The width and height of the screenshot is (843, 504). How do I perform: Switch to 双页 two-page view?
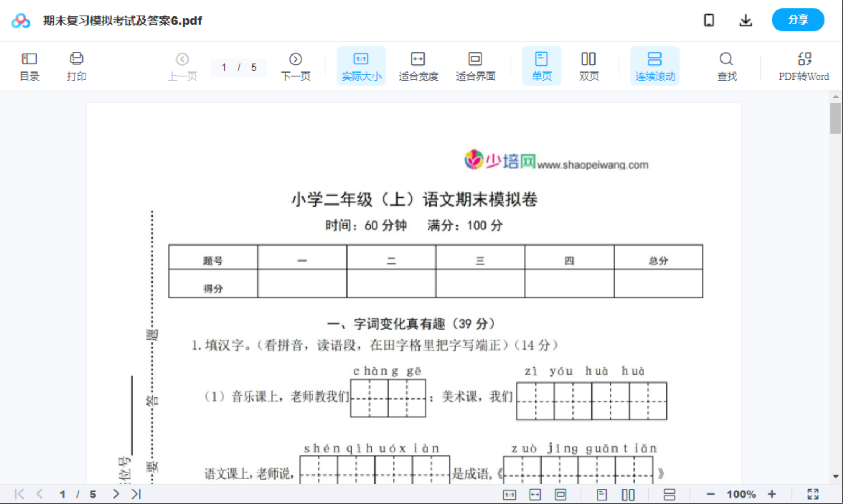tap(588, 65)
